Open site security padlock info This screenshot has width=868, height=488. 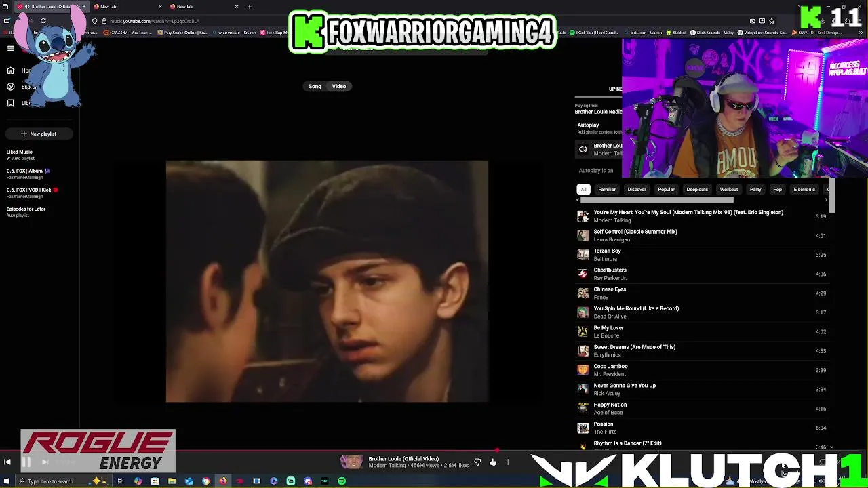(103, 21)
